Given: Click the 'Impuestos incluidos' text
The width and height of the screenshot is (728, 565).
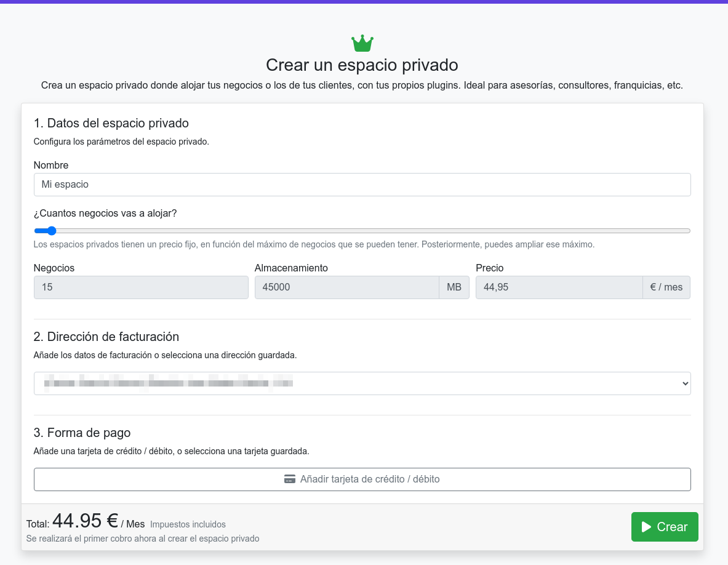Looking at the screenshot, I should (188, 524).
